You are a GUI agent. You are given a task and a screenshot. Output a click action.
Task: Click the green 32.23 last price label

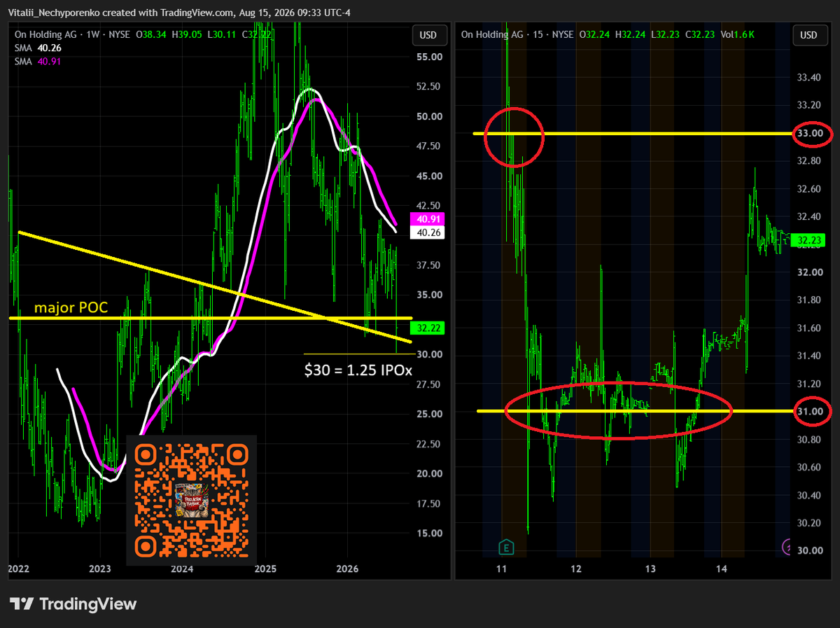tap(808, 241)
